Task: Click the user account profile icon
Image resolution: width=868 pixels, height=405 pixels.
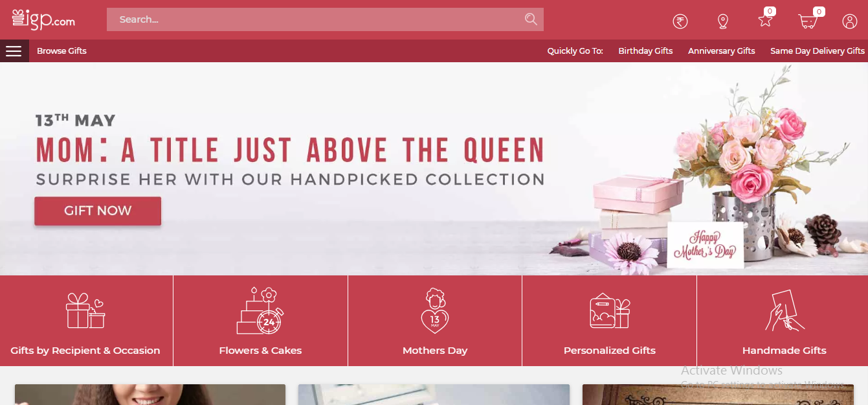Action: [849, 21]
